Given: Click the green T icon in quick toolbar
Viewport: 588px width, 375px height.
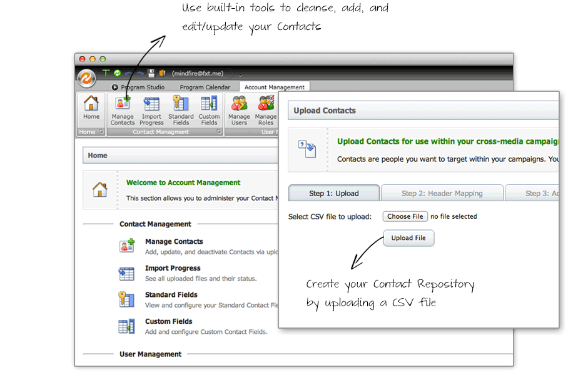Looking at the screenshot, I should (x=106, y=73).
